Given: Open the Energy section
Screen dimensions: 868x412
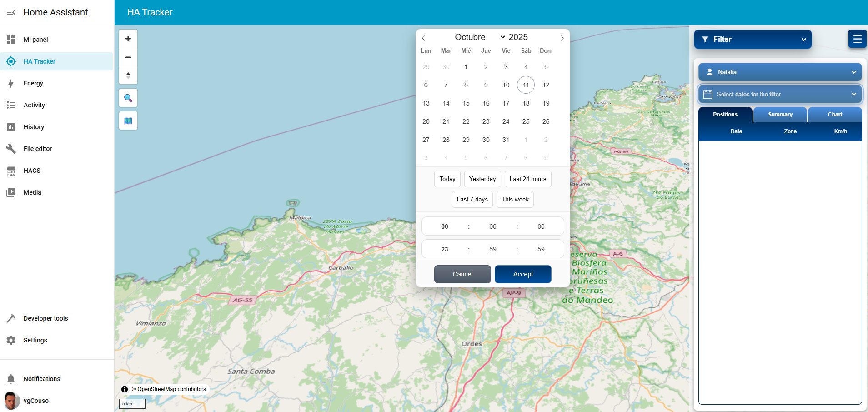Looking at the screenshot, I should pos(57,83).
